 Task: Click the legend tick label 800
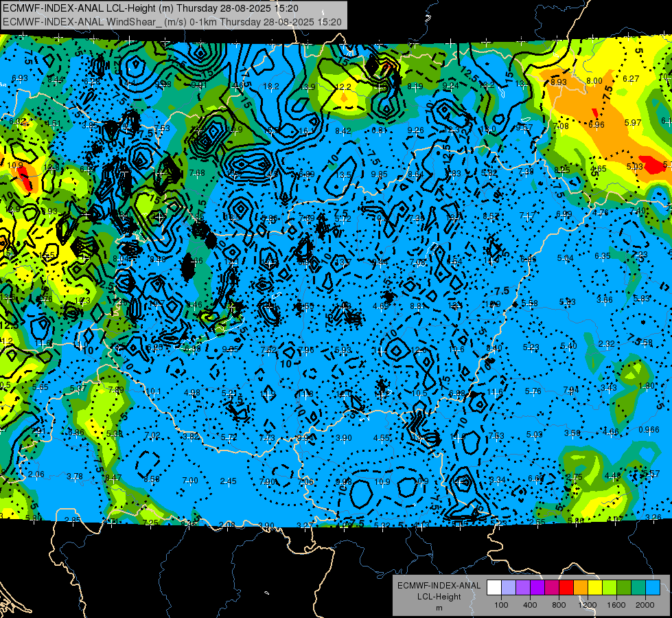pyautogui.click(x=559, y=605)
